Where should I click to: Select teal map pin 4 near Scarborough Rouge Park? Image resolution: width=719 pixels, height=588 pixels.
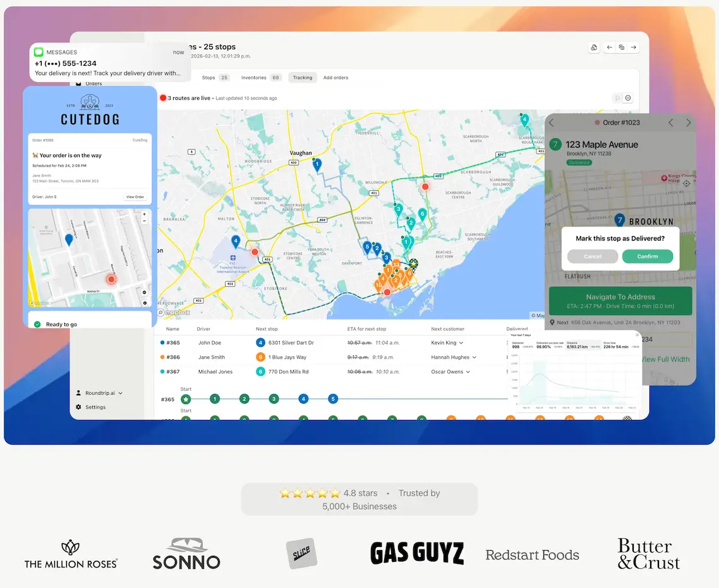pos(524,119)
